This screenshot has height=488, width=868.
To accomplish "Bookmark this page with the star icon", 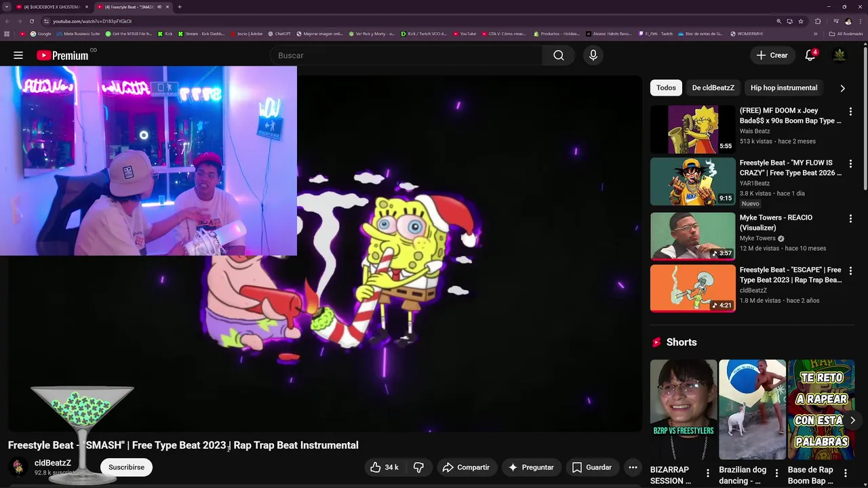I will coord(801,21).
